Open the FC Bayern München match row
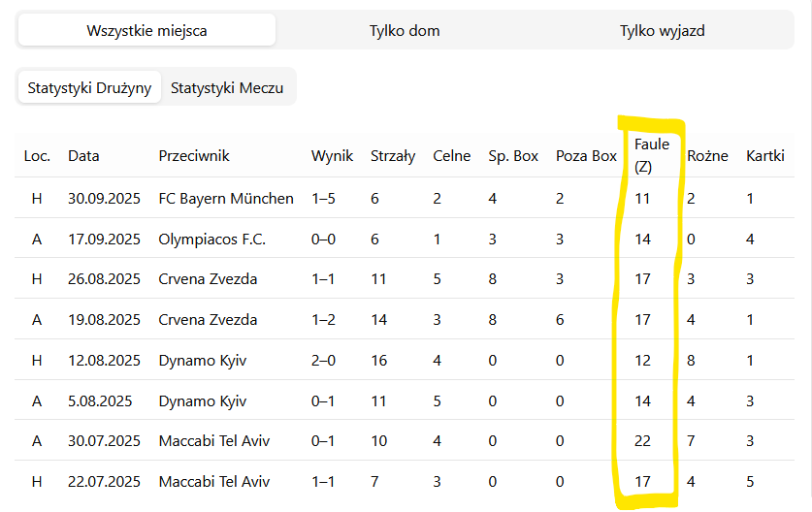Screen dimensions: 812x512 pyautogui.click(x=226, y=198)
